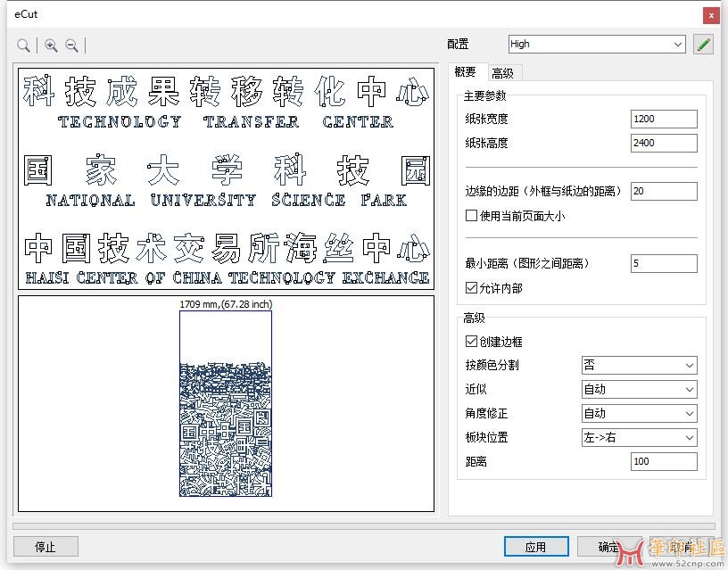The image size is (728, 570).
Task: Open the 近似 dropdown set to 自动
Action: tap(640, 390)
